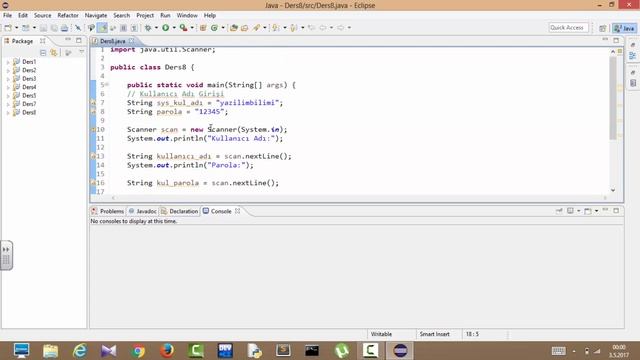Open Firefox from the taskbar

pyautogui.click(x=167, y=351)
